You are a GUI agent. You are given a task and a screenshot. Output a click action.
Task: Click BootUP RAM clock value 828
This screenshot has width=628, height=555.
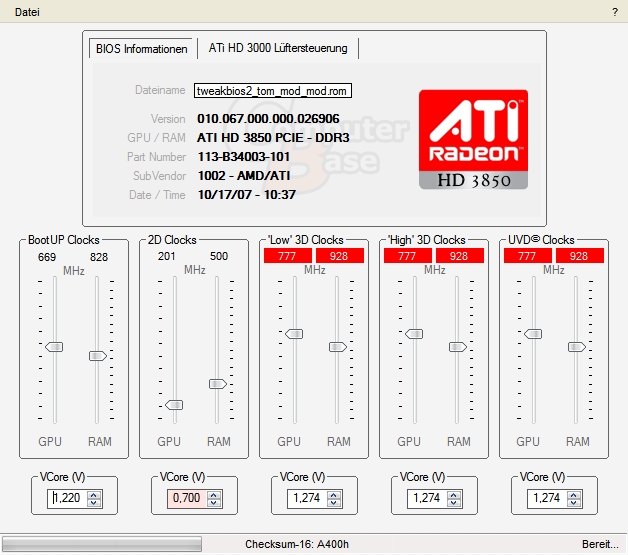pyautogui.click(x=99, y=257)
